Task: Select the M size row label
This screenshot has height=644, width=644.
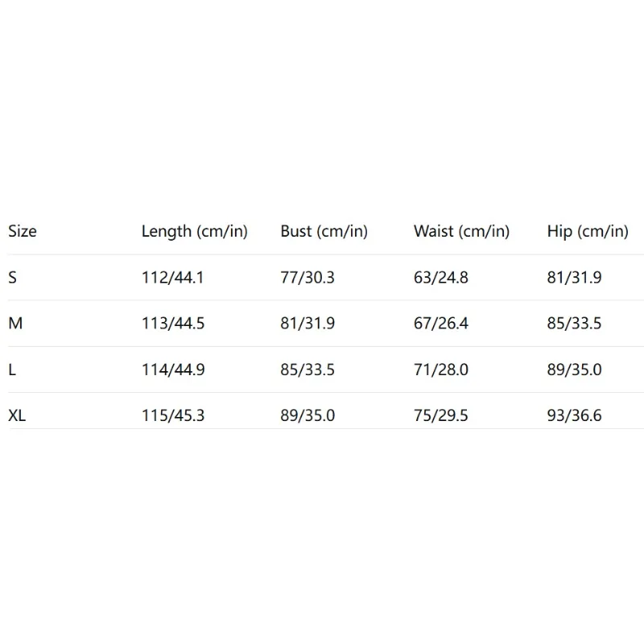Action: click(14, 324)
